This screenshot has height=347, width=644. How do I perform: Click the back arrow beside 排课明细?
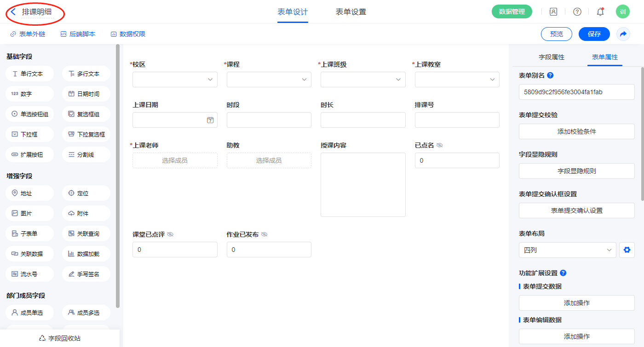click(13, 12)
